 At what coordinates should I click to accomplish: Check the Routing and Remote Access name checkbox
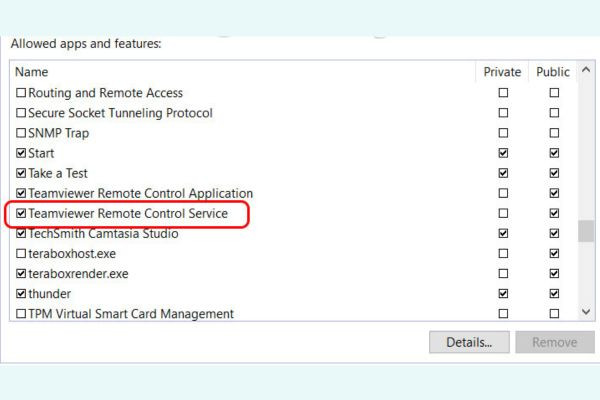[x=21, y=93]
